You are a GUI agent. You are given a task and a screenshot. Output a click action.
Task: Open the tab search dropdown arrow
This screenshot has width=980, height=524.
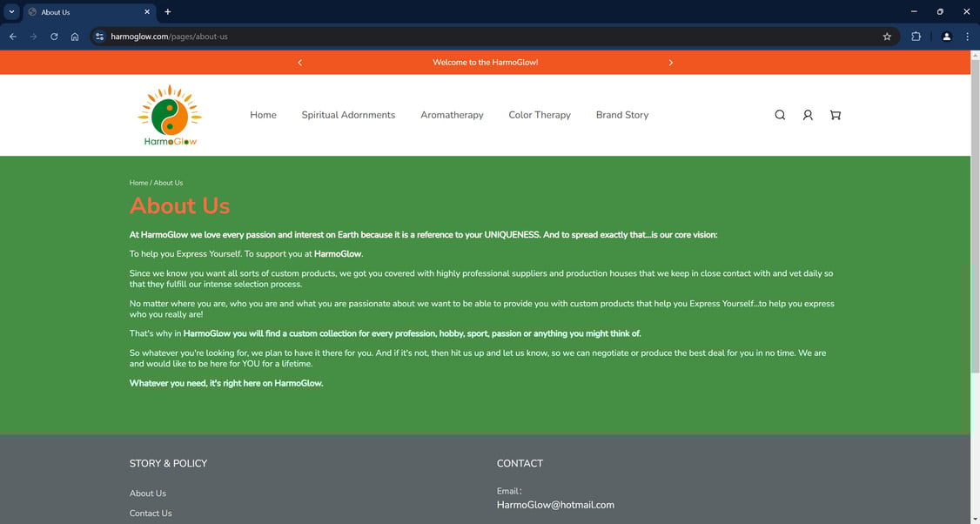(x=11, y=12)
